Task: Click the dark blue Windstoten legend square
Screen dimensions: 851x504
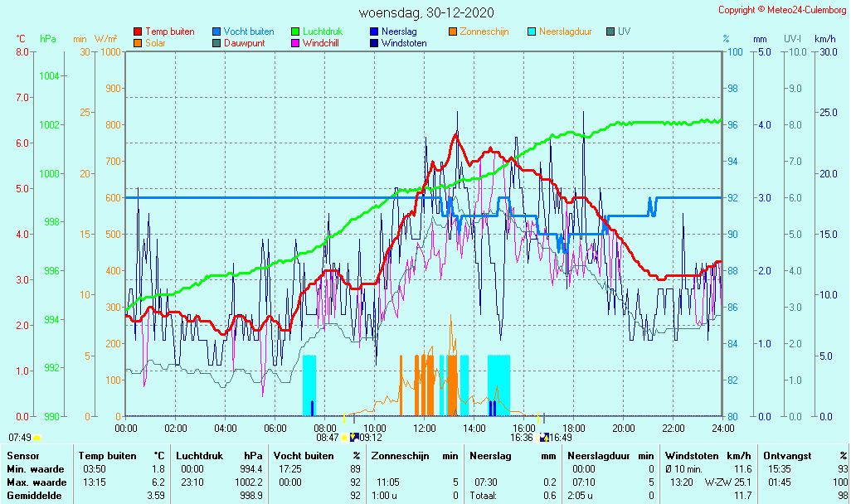Action: 374,43
